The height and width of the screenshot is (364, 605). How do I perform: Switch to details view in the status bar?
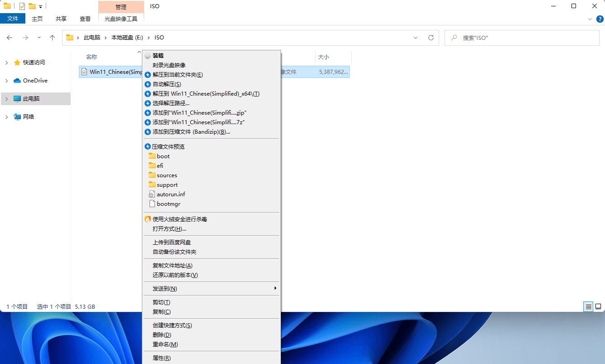point(588,306)
